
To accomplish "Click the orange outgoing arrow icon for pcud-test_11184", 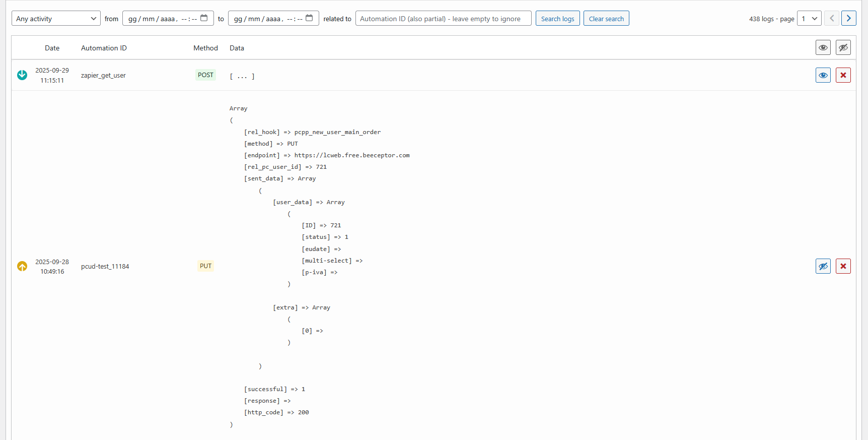I will (x=22, y=266).
